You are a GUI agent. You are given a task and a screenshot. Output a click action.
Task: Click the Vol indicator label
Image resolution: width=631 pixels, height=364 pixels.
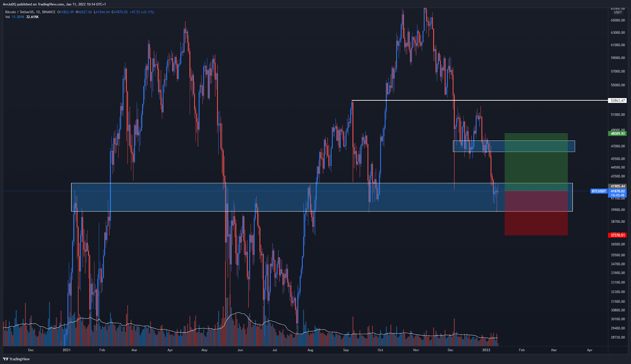pos(7,17)
